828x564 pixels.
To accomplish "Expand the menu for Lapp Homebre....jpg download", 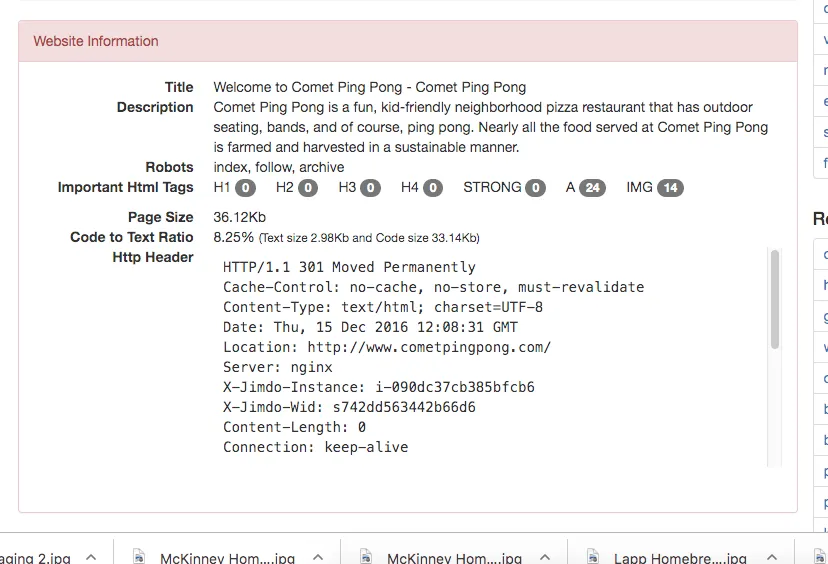I will [x=772, y=557].
